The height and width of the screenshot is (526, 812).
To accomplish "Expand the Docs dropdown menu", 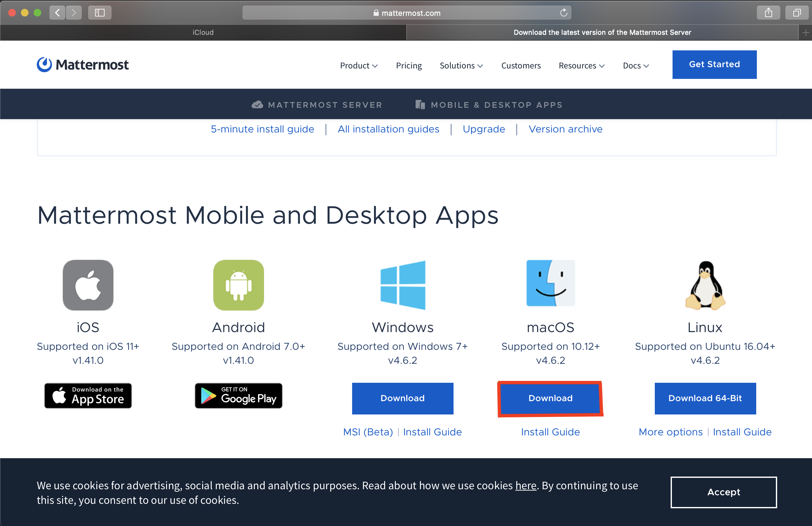I will coord(635,66).
